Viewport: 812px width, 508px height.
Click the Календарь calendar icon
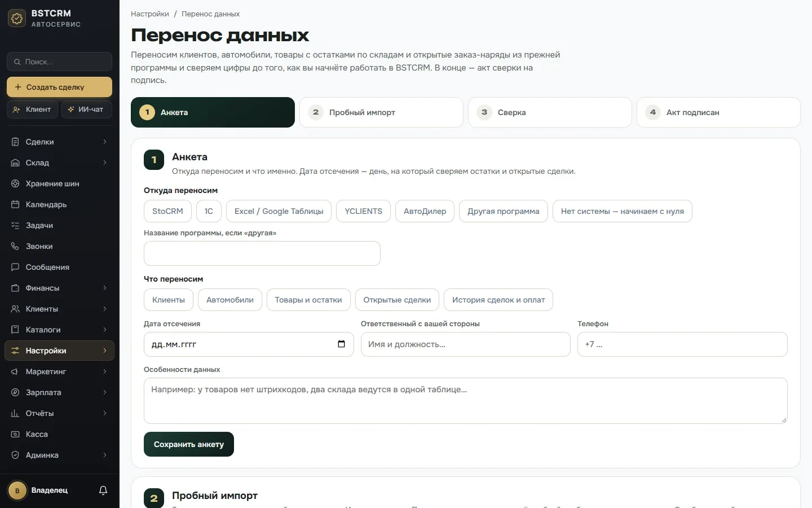(15, 204)
